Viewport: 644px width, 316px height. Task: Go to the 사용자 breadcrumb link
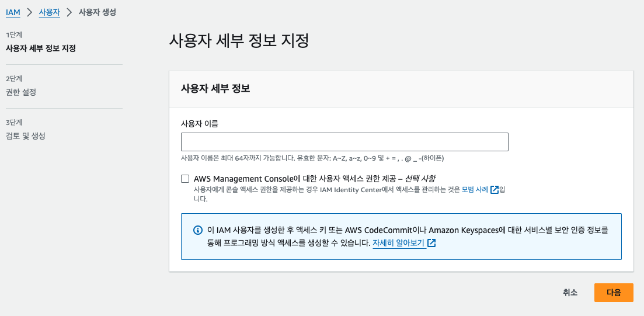coord(49,12)
